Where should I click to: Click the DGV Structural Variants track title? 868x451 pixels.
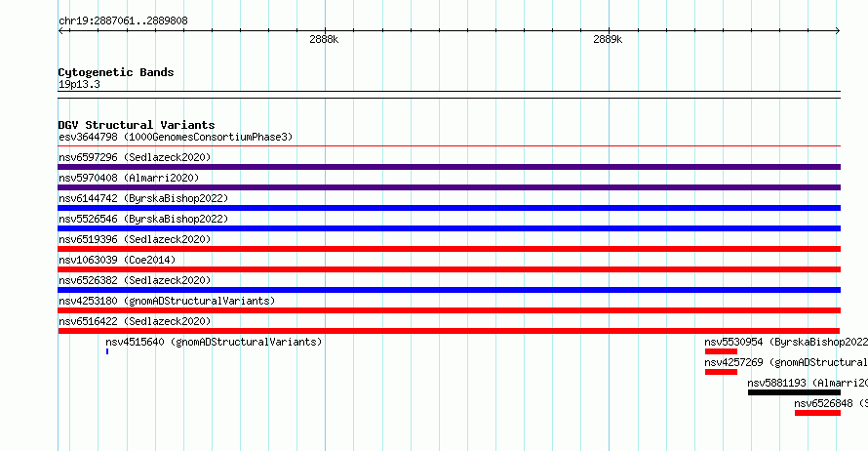click(137, 125)
